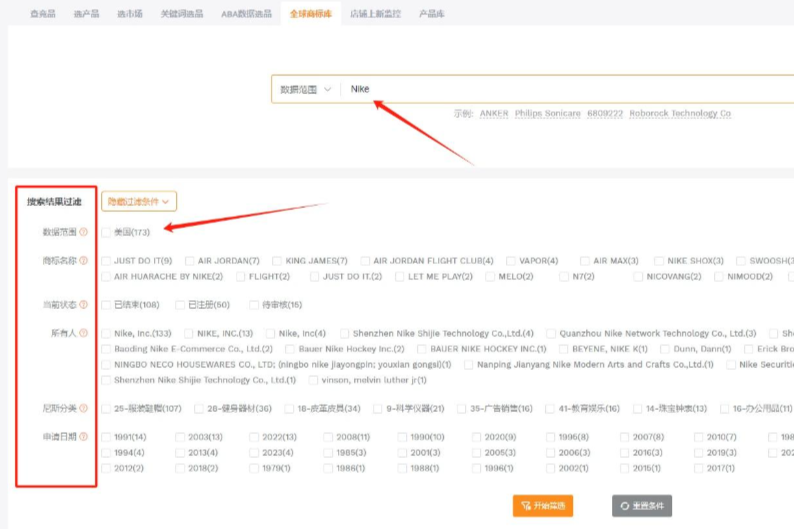Select the 2023(4) year checkbox
The height and width of the screenshot is (529, 794).
point(254,453)
